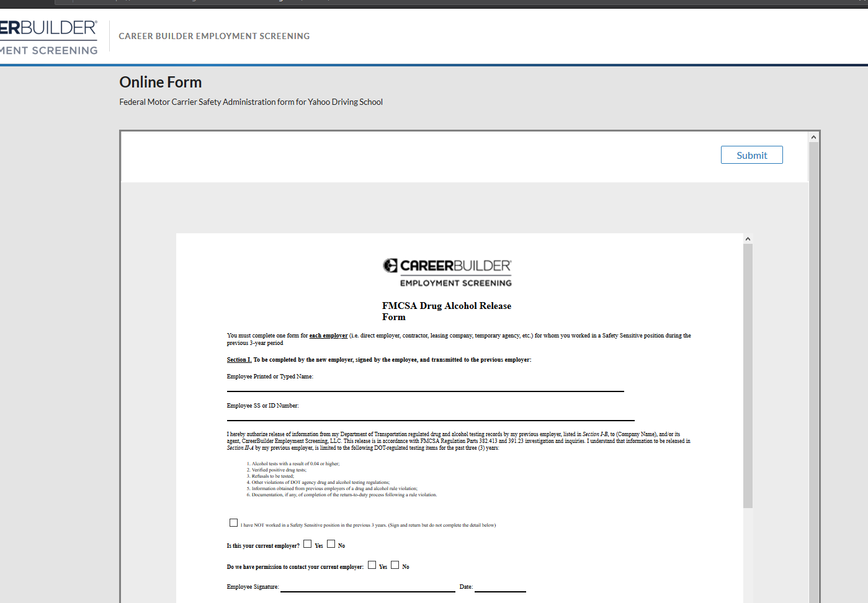Tick Yes for permission to contact current employer
This screenshot has width=868, height=603.
click(372, 565)
